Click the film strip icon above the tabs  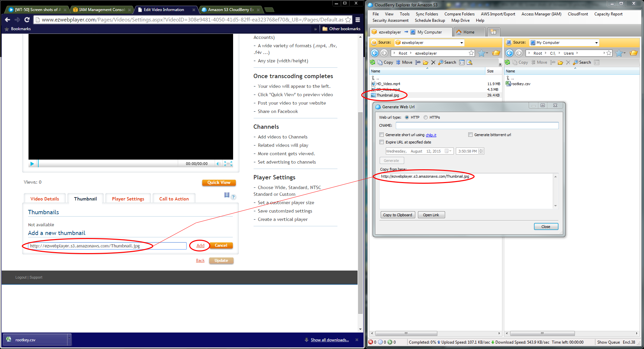coord(227,195)
